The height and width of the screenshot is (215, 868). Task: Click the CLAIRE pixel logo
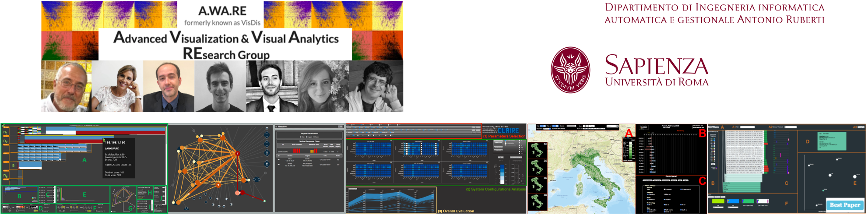(508, 130)
